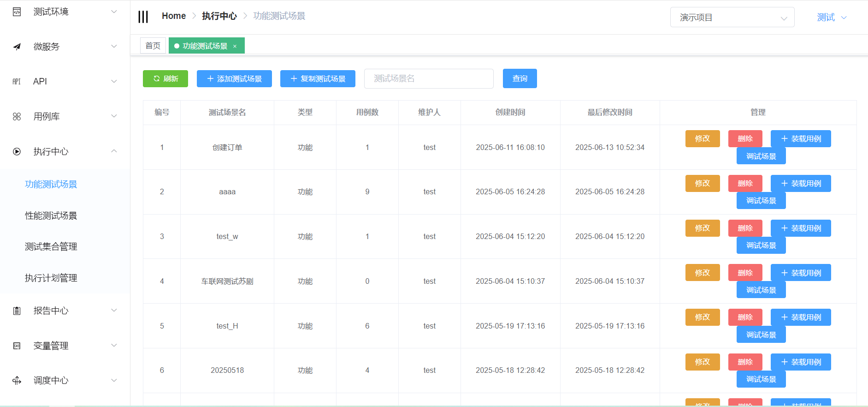
Task: Click the API icon in sidebar
Action: point(17,82)
